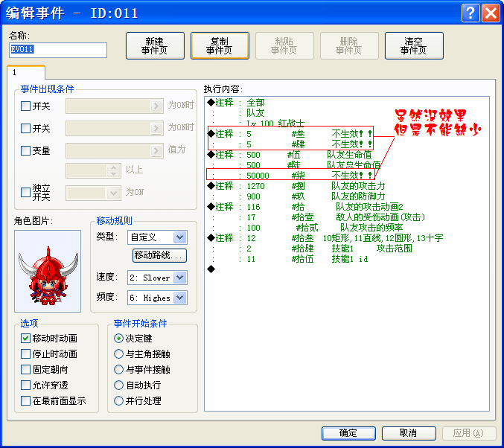This screenshot has width=504, height=448.
Task: Click the 复制事件页 button
Action: click(220, 45)
